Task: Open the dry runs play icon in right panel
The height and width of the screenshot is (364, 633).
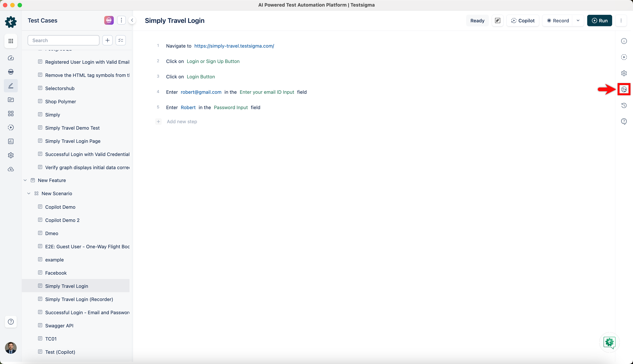Action: [x=624, y=57]
